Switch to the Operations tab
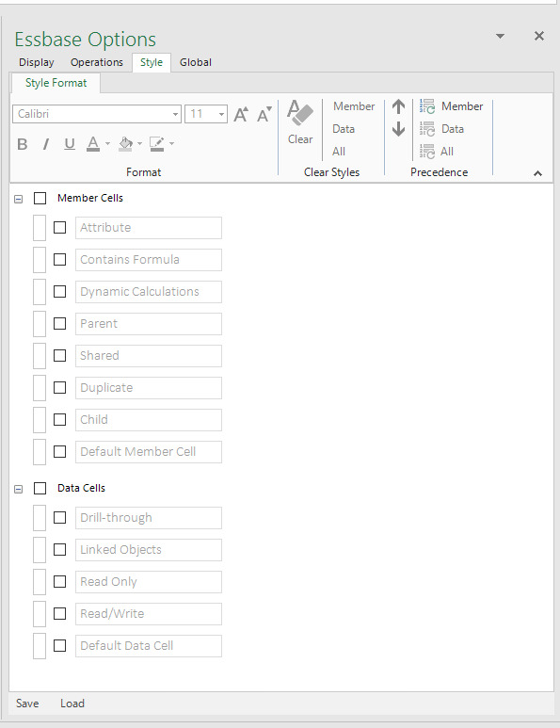Image resolution: width=560 pixels, height=728 pixels. click(x=97, y=62)
